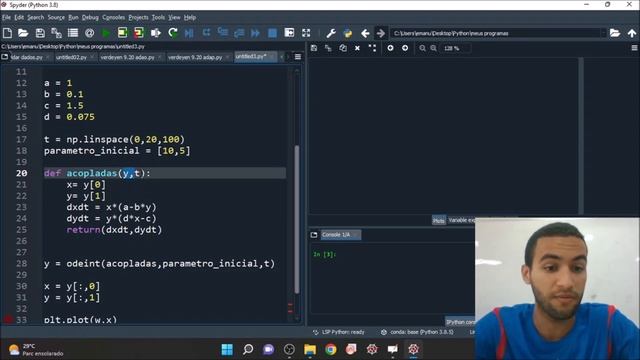Create a new file via toolbar icon

pyautogui.click(x=7, y=33)
